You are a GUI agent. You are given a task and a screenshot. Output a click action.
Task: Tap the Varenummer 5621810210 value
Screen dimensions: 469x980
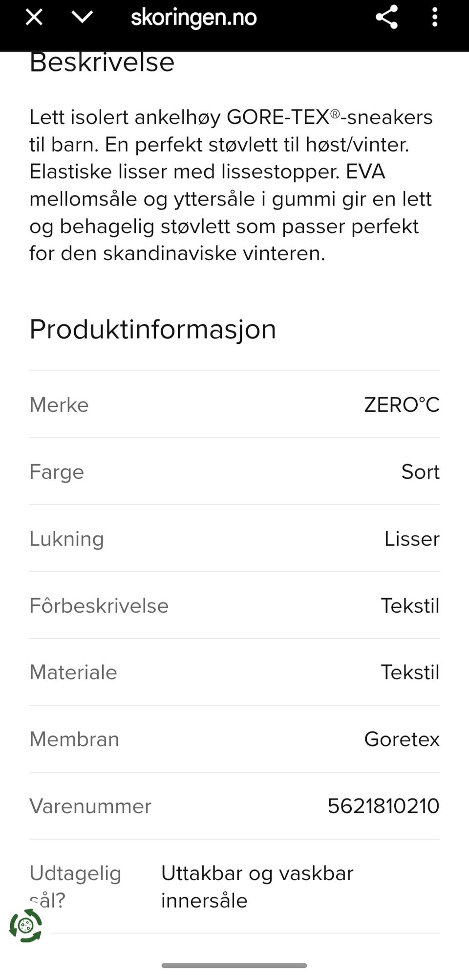click(383, 806)
